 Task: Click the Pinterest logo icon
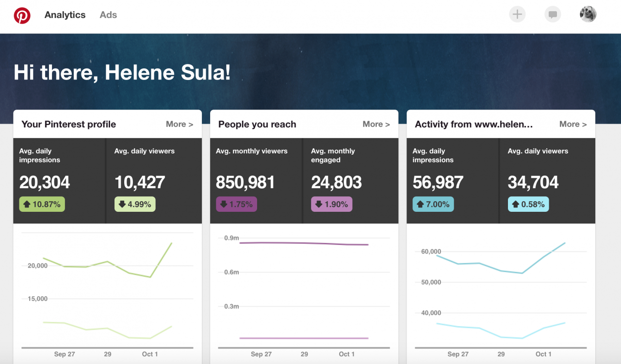tap(22, 15)
